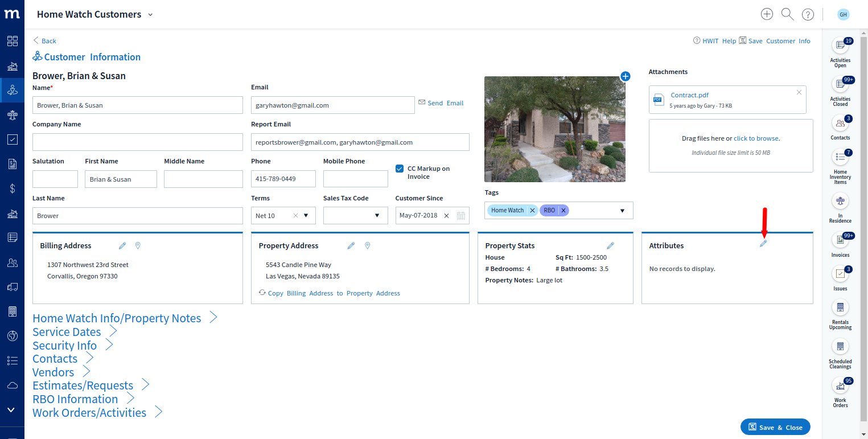The width and height of the screenshot is (868, 439).
Task: Edit the Property Address with pencil icon
Action: [x=351, y=245]
